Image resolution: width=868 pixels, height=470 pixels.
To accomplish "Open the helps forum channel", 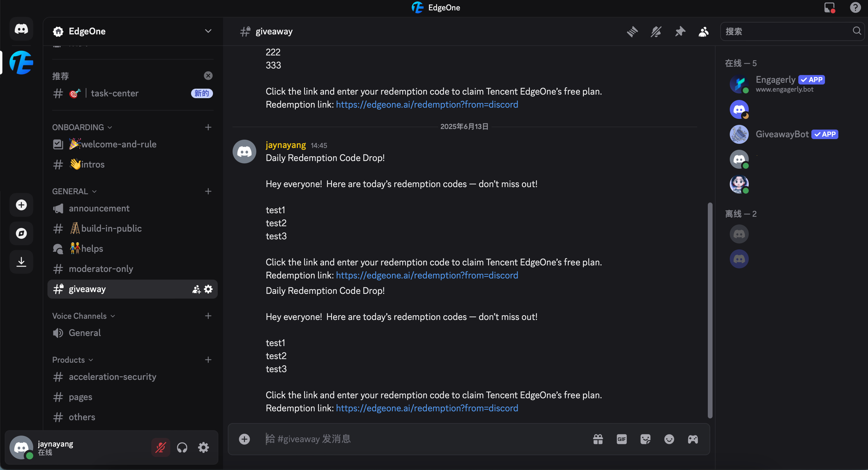I will coord(133,249).
